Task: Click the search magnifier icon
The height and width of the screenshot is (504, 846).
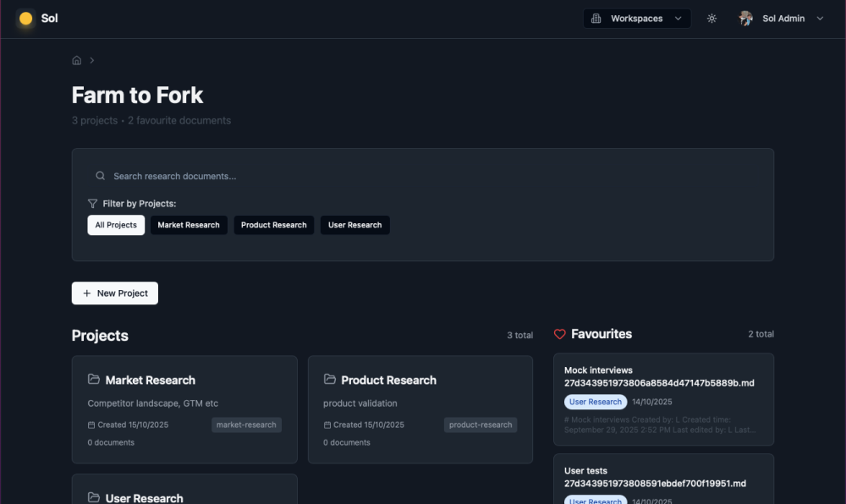Action: click(x=100, y=175)
